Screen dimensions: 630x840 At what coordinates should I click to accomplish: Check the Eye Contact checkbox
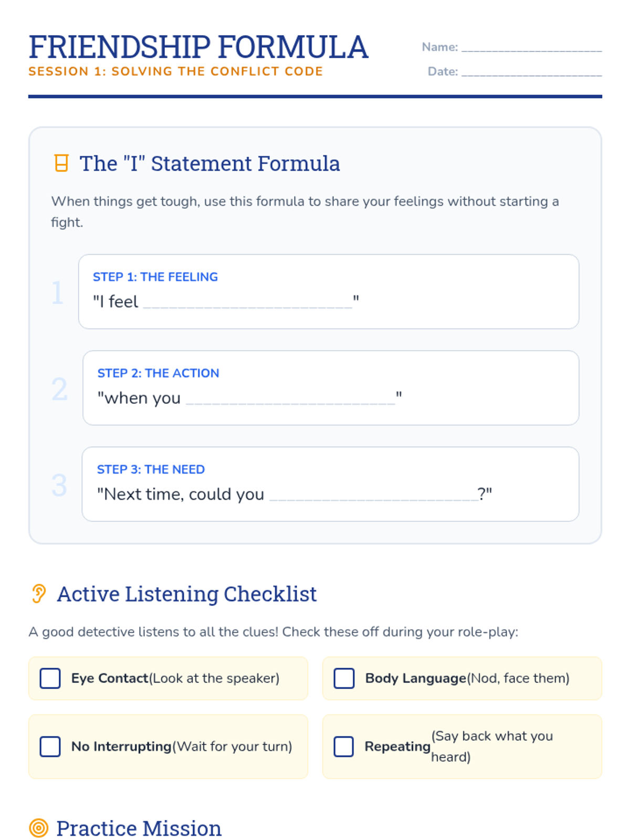point(50,678)
